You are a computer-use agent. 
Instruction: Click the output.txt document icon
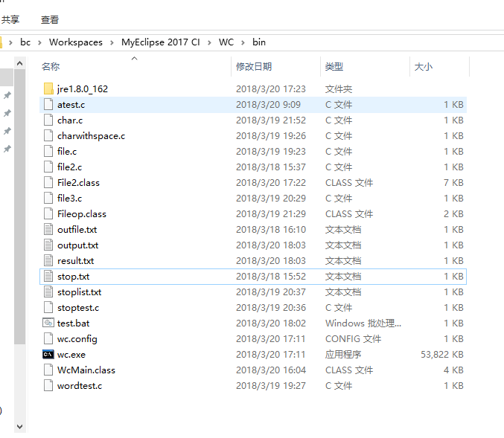(48, 245)
